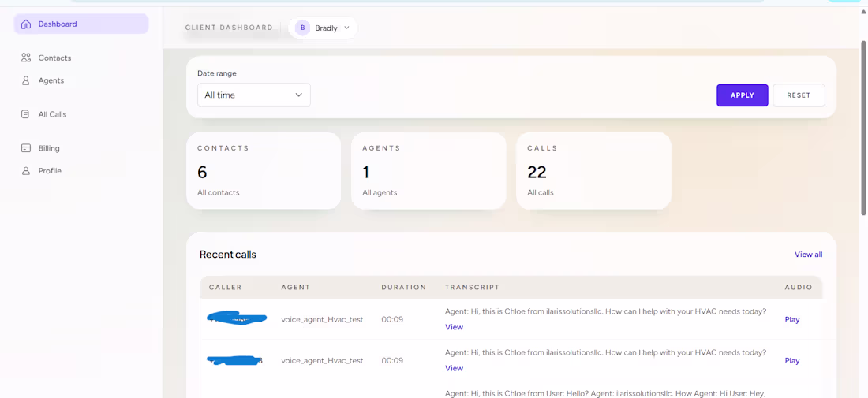Click the DURATION column header
The height and width of the screenshot is (398, 868).
pyautogui.click(x=403, y=288)
